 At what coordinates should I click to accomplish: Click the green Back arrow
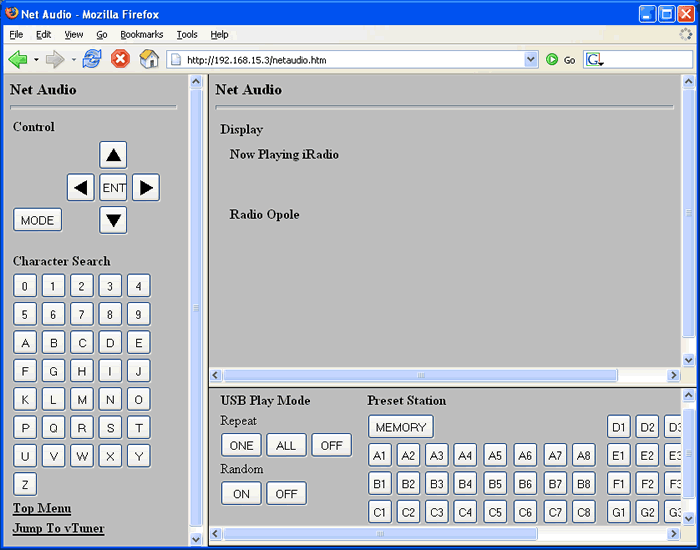[18, 59]
